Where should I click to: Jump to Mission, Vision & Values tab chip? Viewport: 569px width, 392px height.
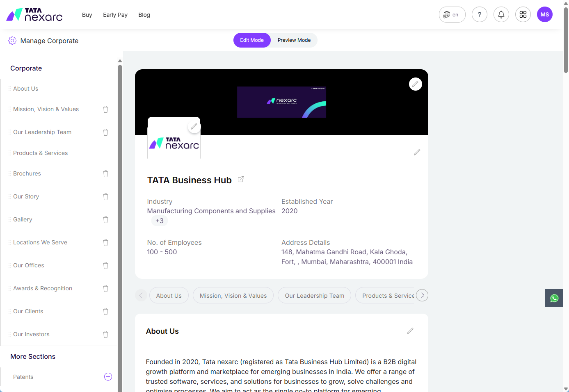tap(233, 296)
